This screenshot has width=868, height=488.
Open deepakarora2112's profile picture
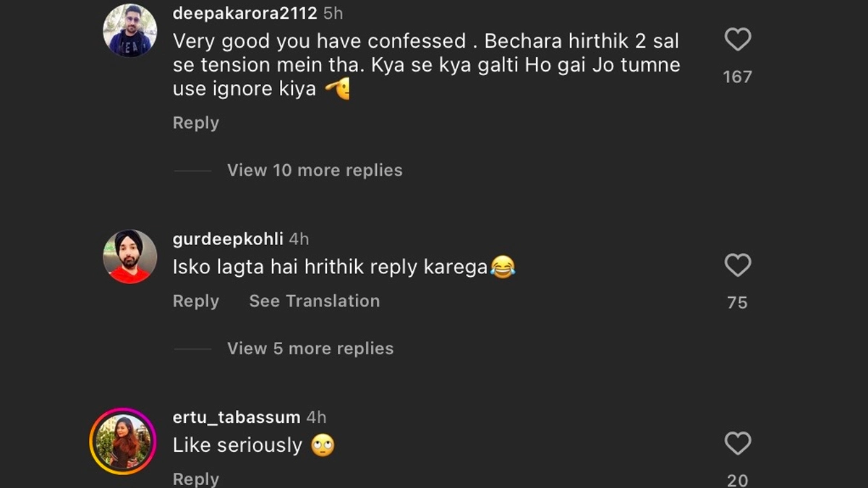pyautogui.click(x=130, y=30)
